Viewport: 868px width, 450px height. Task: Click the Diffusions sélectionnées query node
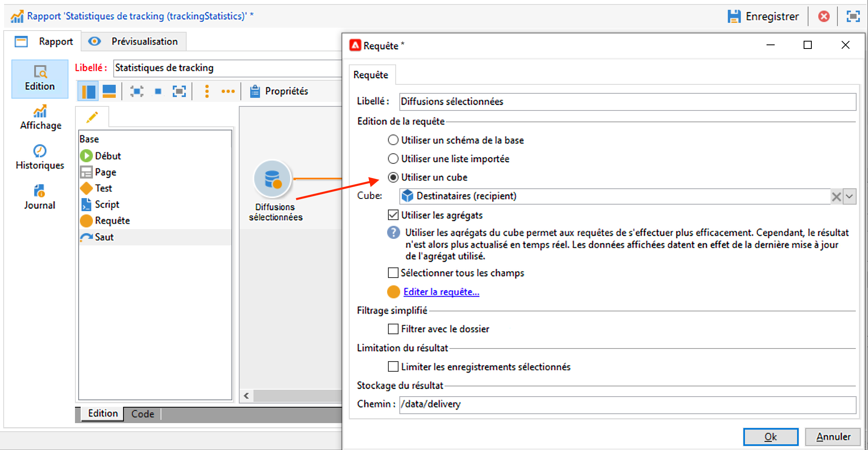272,179
